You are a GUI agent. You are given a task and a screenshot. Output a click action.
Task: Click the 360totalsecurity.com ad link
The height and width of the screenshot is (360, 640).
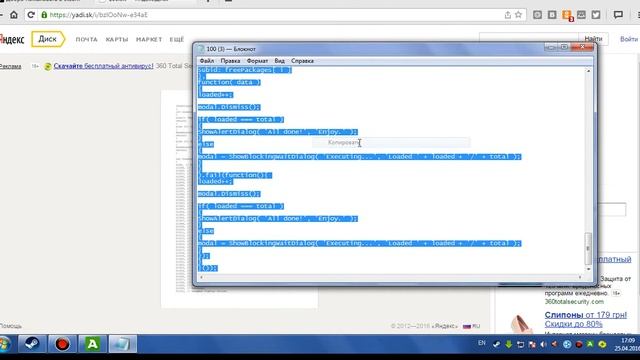pyautogui.click(x=574, y=302)
